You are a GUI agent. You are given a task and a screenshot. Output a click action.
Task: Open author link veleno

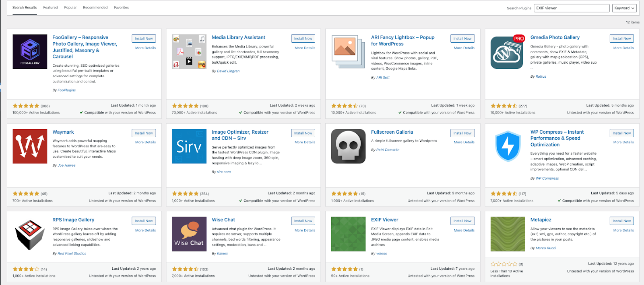point(382,254)
